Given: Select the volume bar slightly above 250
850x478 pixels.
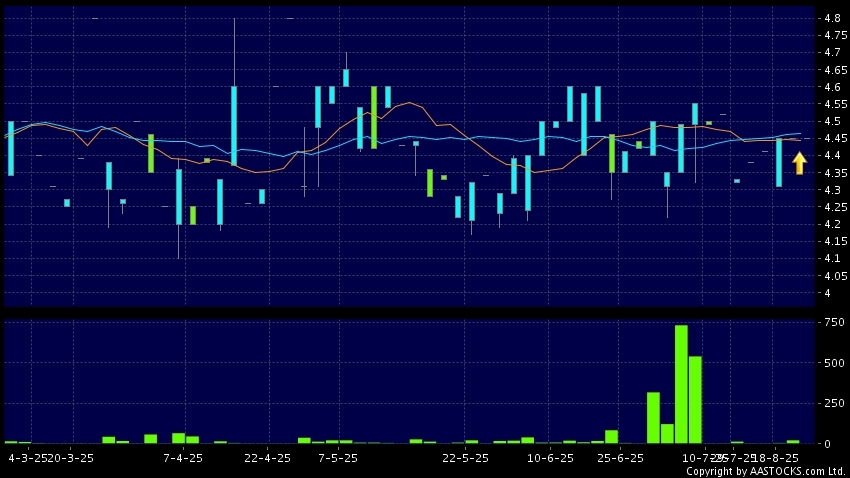Looking at the screenshot, I should click(x=653, y=418).
